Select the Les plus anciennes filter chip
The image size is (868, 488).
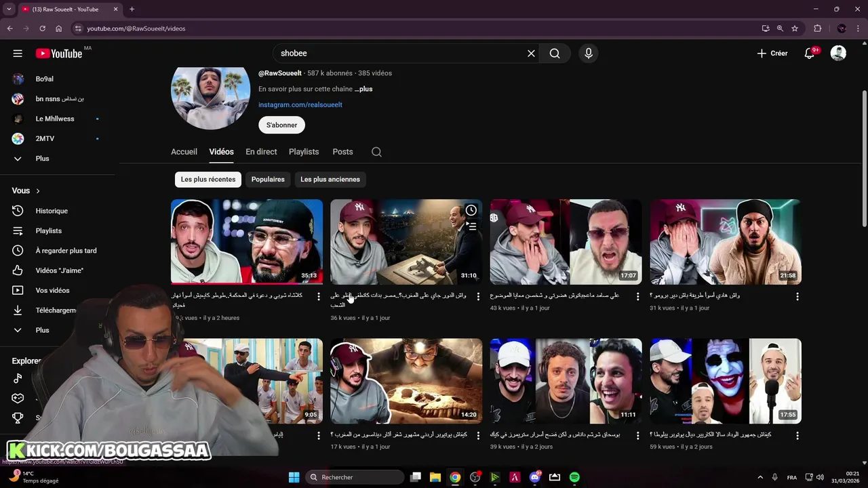coord(330,180)
